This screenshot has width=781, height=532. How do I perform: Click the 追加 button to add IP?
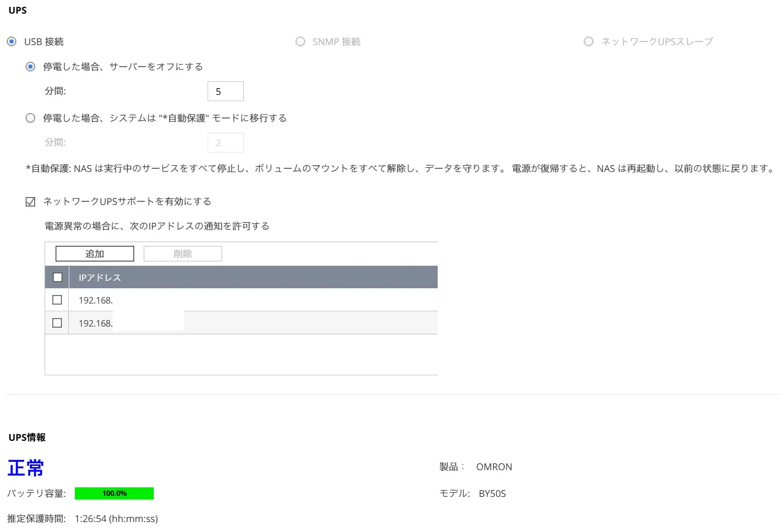click(x=94, y=253)
